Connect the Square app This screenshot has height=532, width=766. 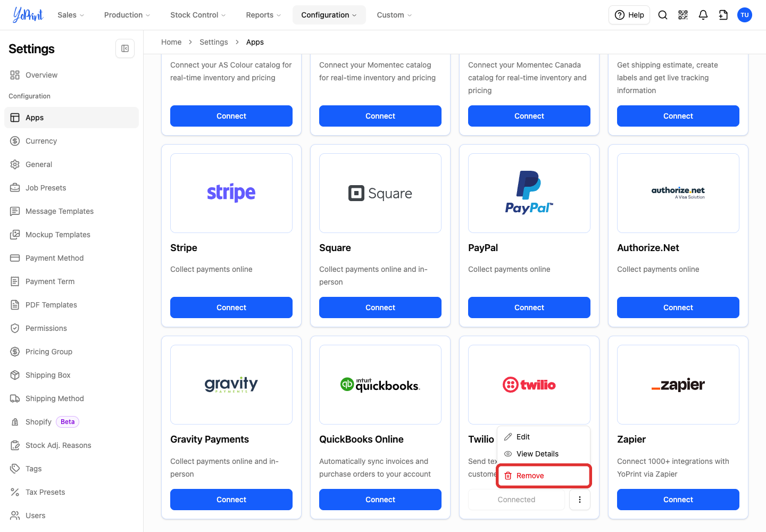point(380,307)
